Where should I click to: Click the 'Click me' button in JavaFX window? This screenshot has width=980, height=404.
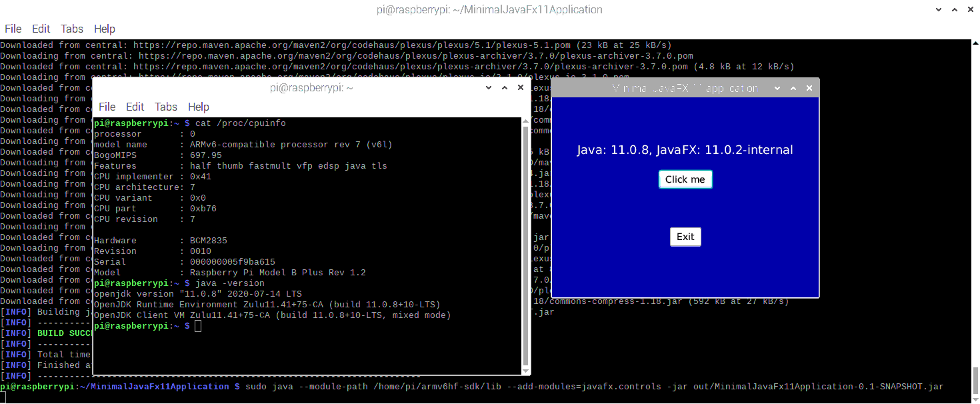685,179
